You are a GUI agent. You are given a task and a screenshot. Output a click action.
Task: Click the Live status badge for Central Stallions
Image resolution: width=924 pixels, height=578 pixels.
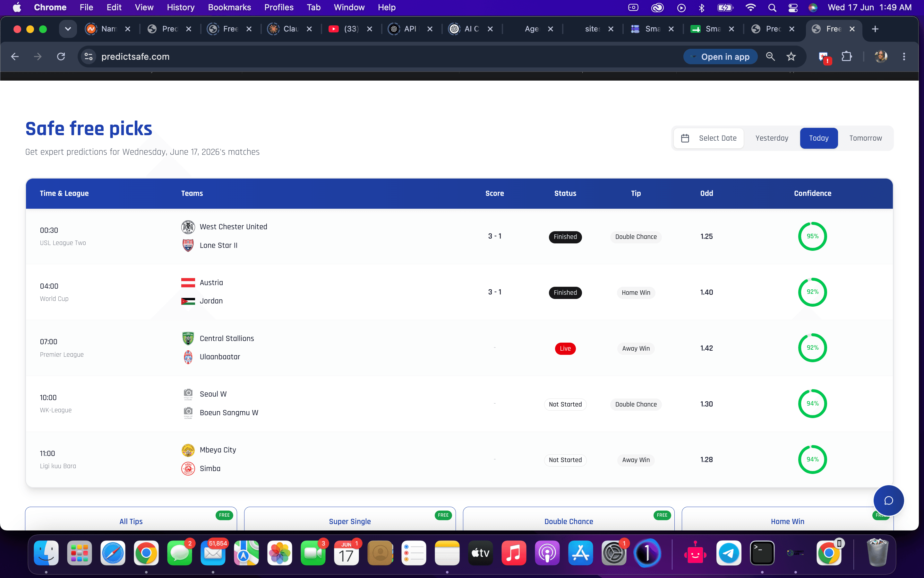click(x=565, y=348)
